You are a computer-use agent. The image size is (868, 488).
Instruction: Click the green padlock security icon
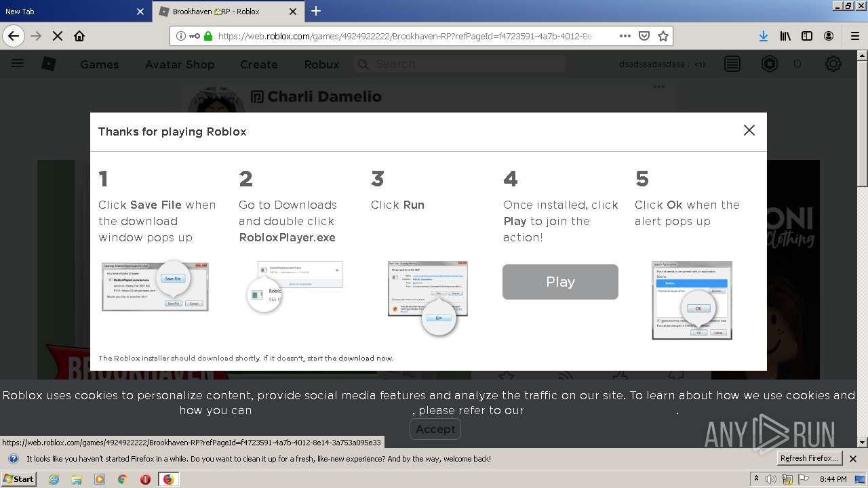[x=208, y=36]
